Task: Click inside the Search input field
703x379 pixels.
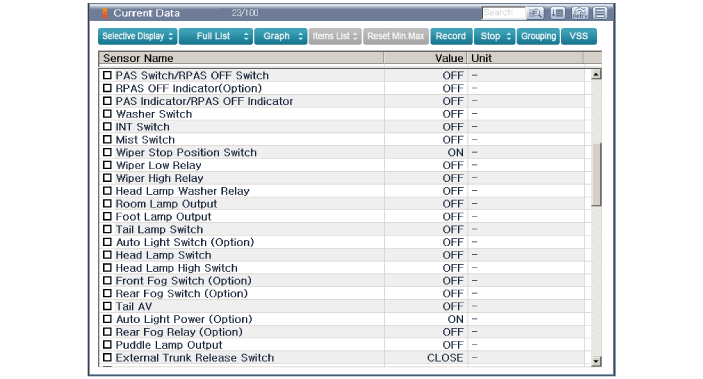Action: pos(503,13)
